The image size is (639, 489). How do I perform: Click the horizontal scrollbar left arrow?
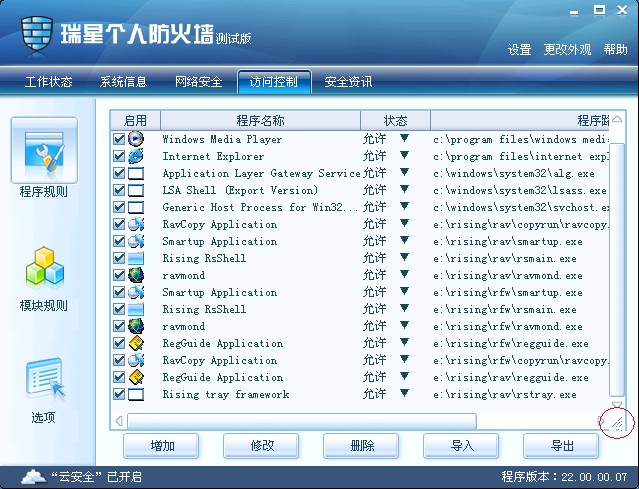pyautogui.click(x=119, y=421)
